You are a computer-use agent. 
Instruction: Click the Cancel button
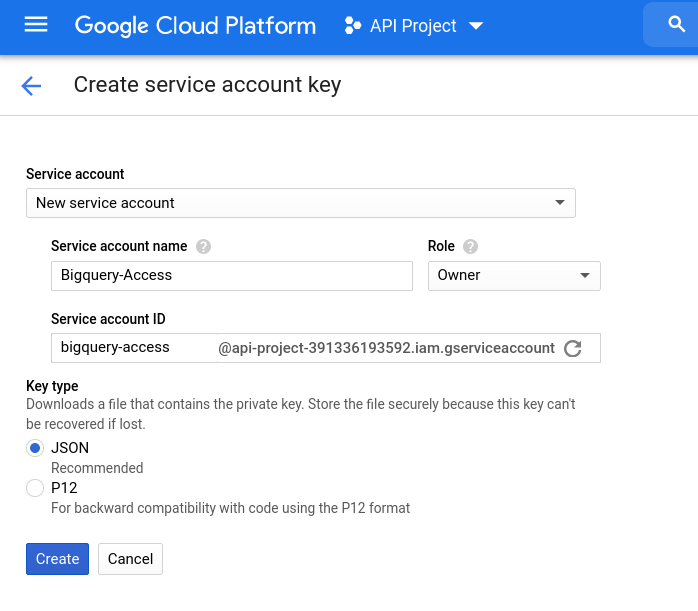tap(130, 559)
